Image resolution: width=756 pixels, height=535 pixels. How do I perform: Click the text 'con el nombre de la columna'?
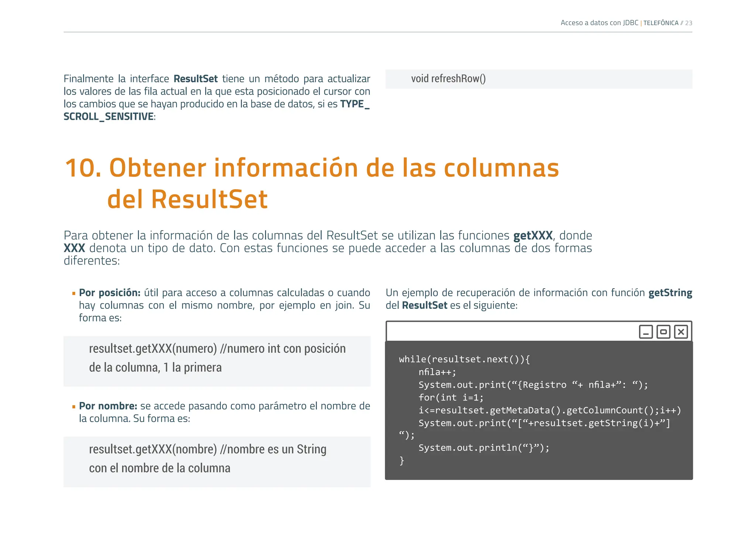click(159, 468)
